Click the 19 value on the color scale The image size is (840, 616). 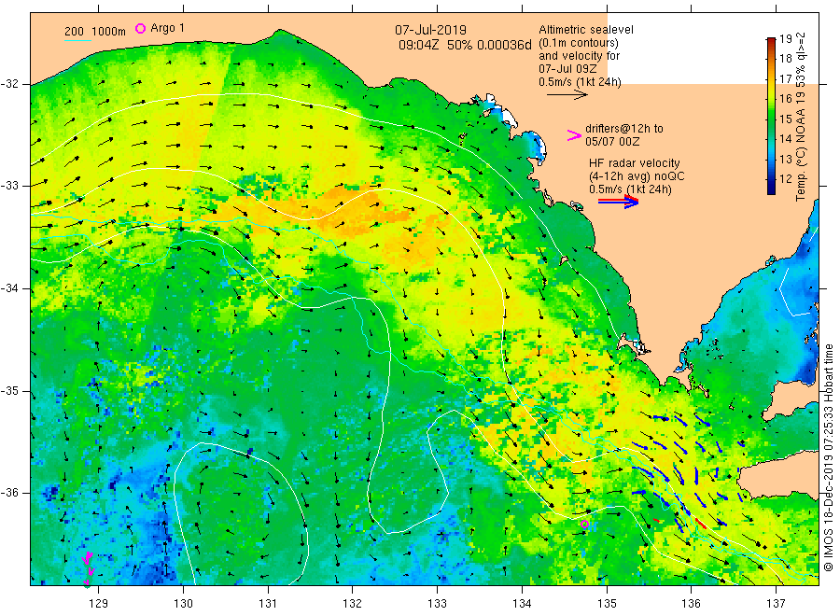pyautogui.click(x=785, y=38)
